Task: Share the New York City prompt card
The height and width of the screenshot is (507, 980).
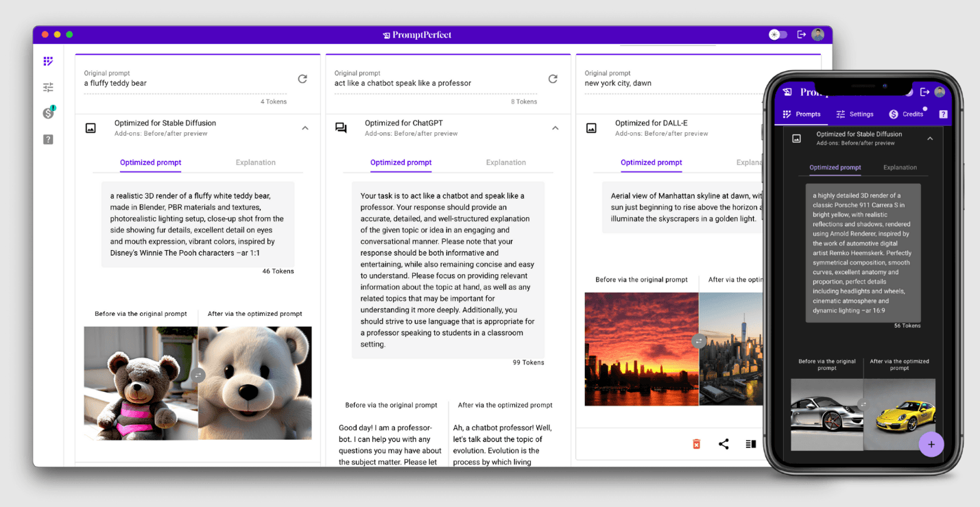Action: pyautogui.click(x=724, y=444)
